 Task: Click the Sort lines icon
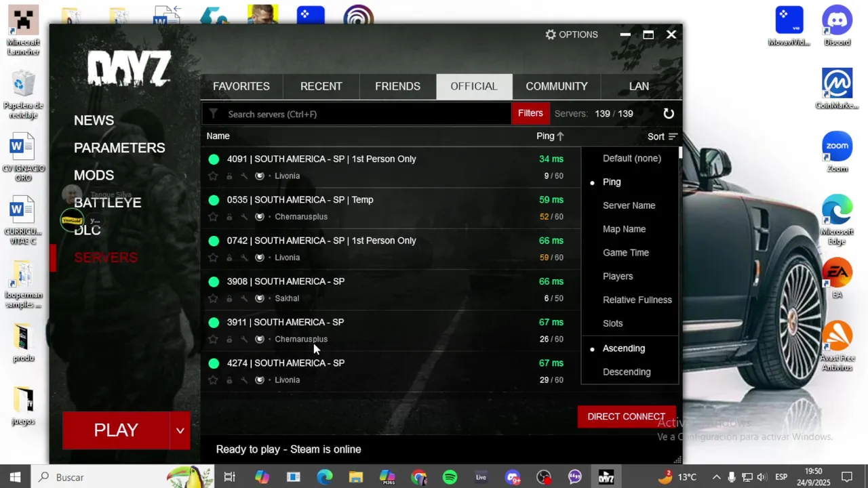click(673, 136)
